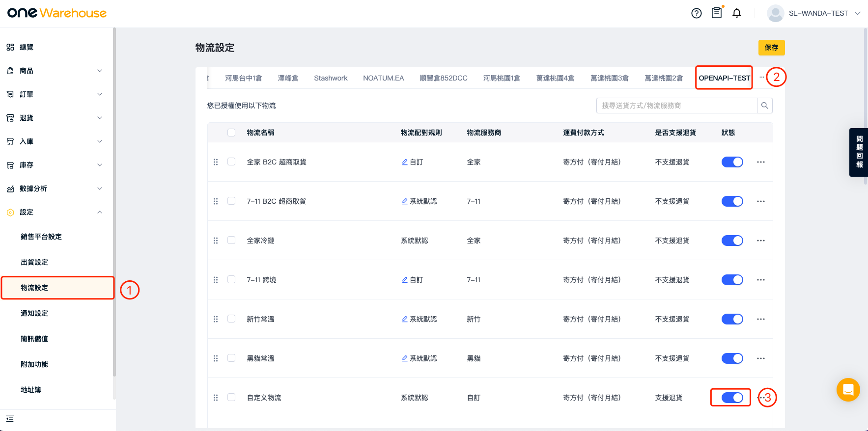Toggle the select-all header checkbox
Image resolution: width=868 pixels, height=431 pixels.
[x=231, y=133]
